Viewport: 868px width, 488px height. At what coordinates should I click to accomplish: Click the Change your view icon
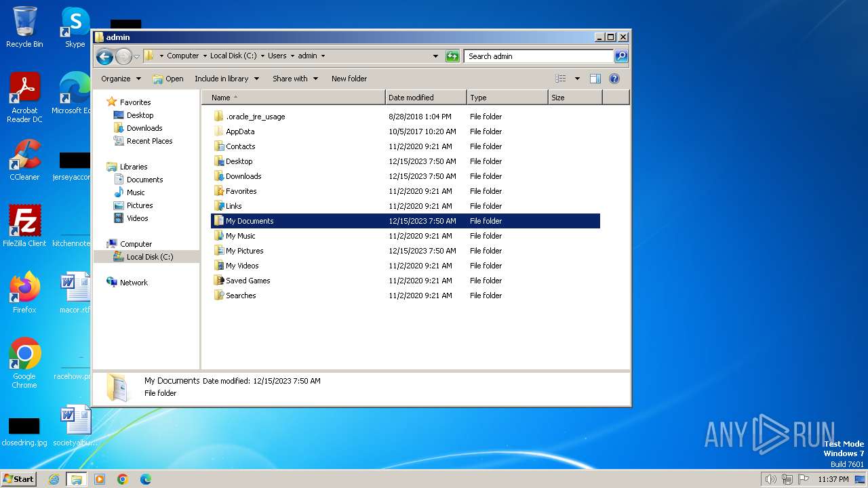(x=561, y=79)
